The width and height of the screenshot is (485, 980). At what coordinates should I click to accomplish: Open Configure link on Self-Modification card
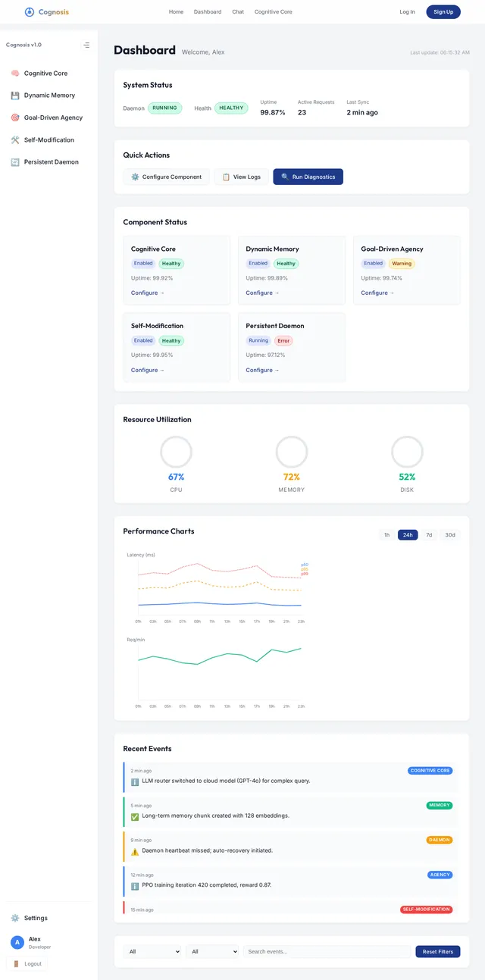pos(148,370)
